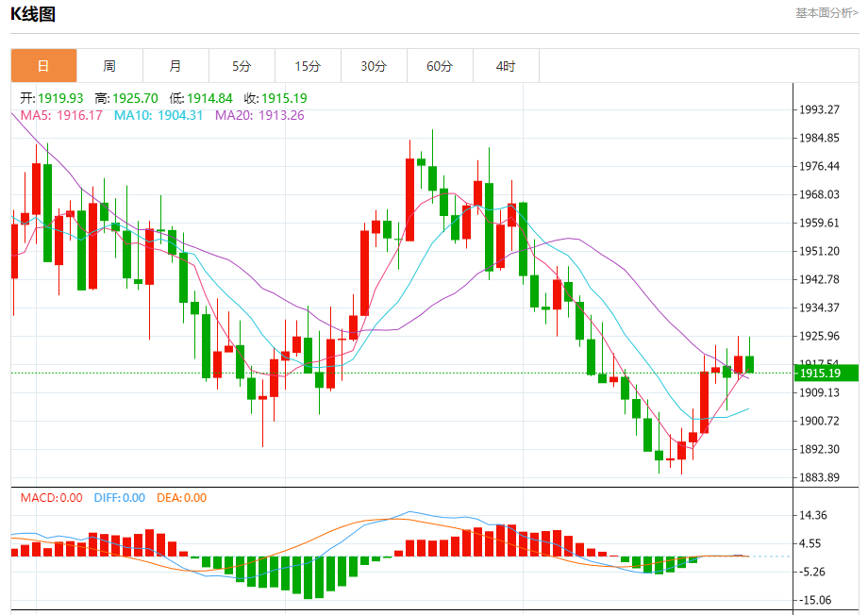Open the 30分 timeframe tab
This screenshot has width=868, height=615.
coord(374,66)
